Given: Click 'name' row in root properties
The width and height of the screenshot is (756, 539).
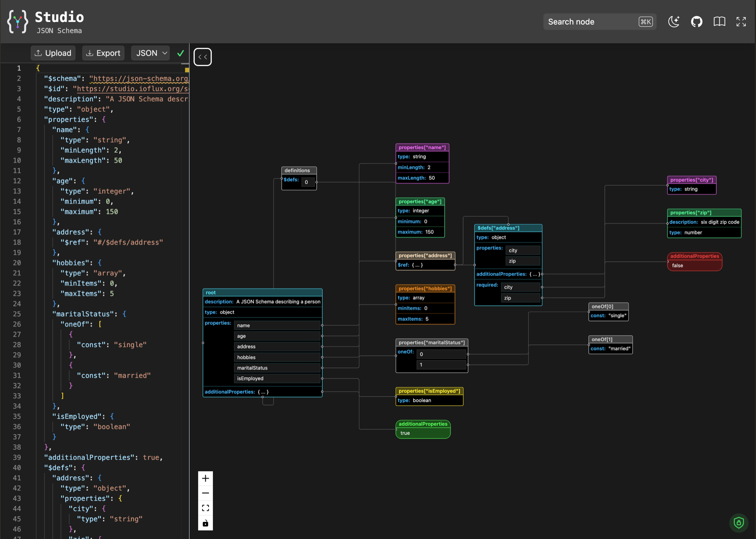Looking at the screenshot, I should click(x=277, y=325).
